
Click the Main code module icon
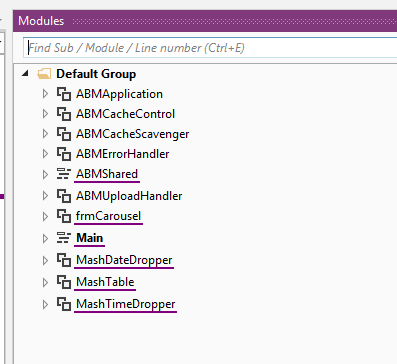point(63,238)
